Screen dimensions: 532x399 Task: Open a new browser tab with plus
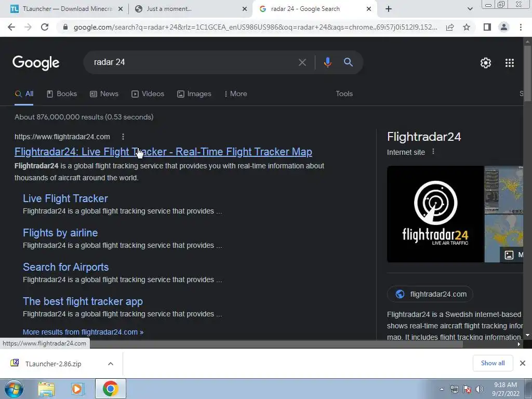(389, 9)
